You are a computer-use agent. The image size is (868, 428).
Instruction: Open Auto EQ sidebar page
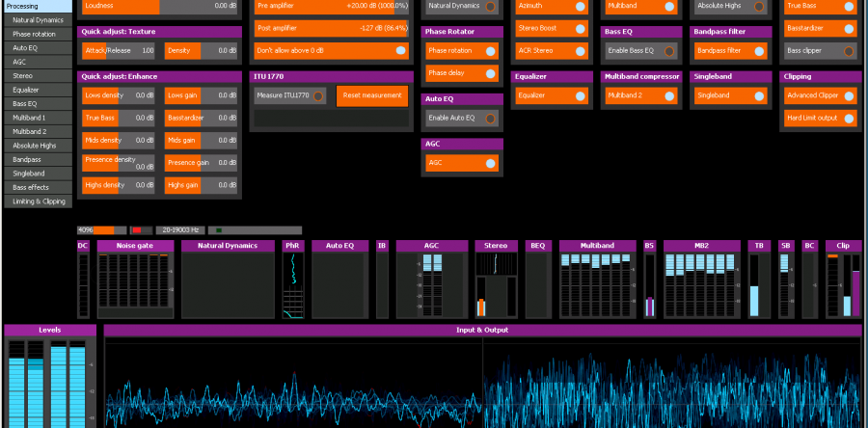click(38, 47)
